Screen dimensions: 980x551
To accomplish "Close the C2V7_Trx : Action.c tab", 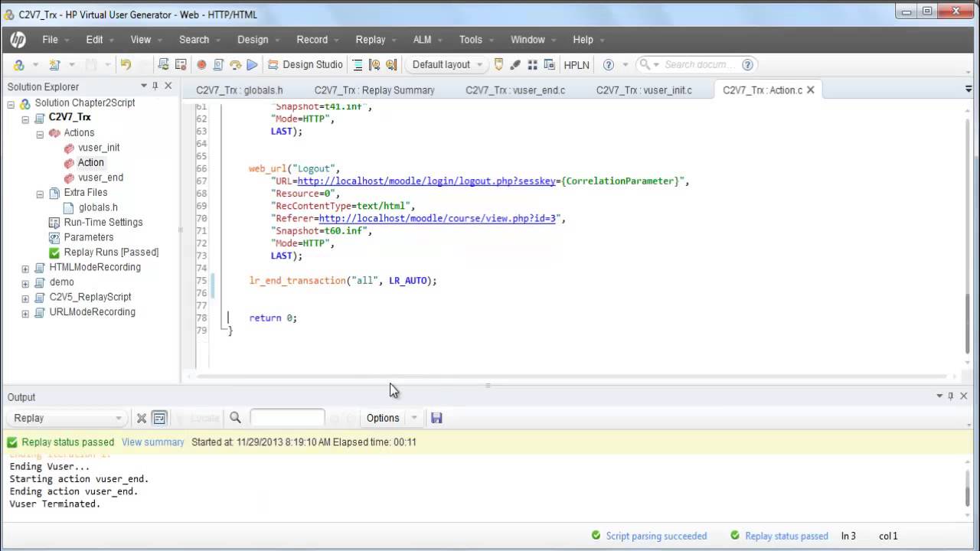I will coord(811,90).
